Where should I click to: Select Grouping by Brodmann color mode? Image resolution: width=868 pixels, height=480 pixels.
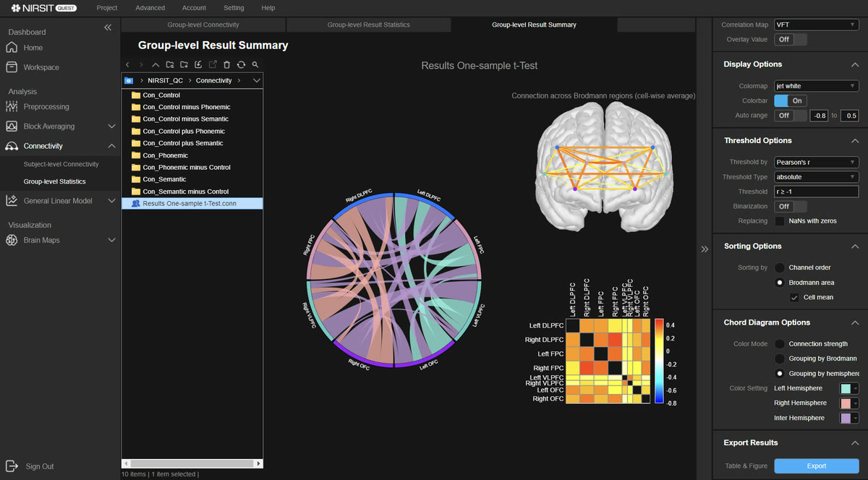click(x=780, y=359)
